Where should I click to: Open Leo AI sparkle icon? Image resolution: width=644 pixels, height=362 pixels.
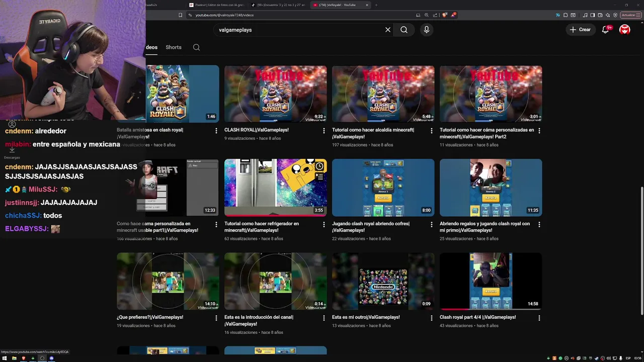pos(608,15)
